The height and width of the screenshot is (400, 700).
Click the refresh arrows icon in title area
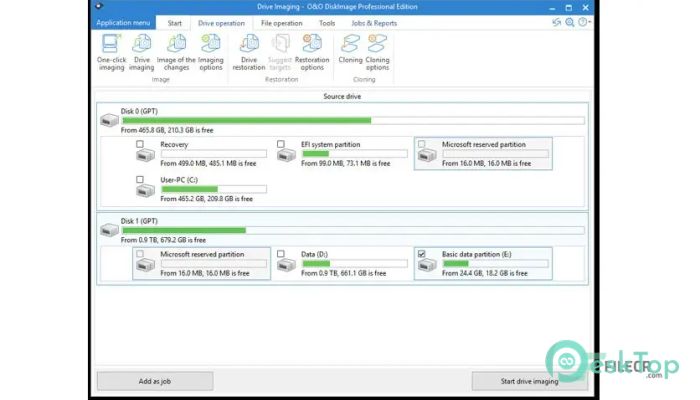(x=556, y=22)
